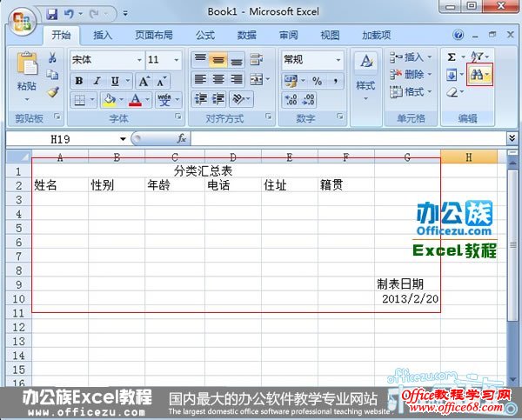Open Excel Help question mark

click(x=458, y=35)
